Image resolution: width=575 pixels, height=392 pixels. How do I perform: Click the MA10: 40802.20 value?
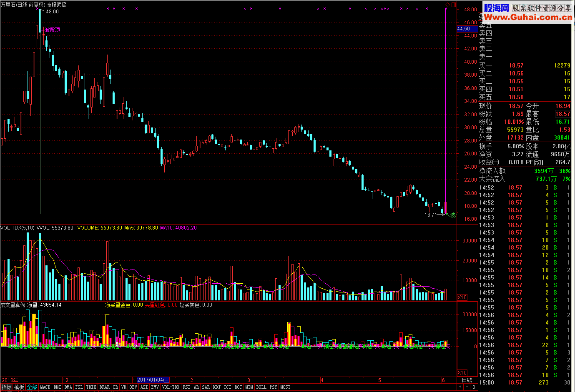[178, 228]
